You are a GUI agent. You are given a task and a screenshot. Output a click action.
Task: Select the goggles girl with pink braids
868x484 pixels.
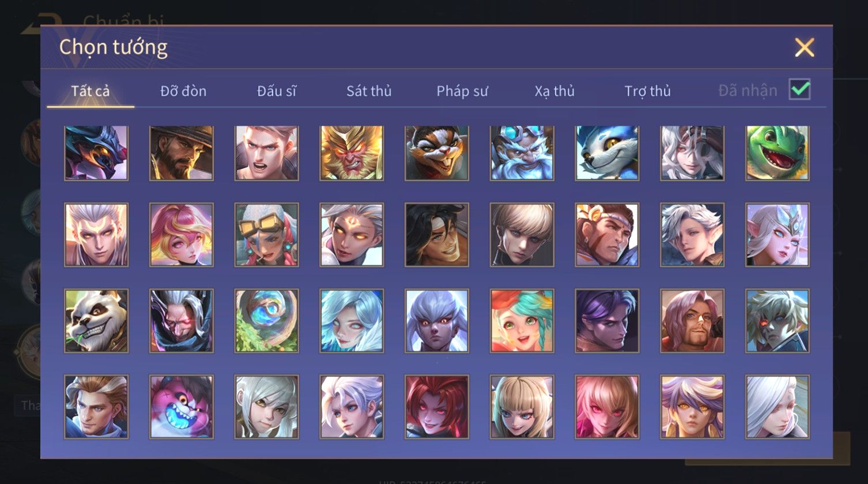[x=266, y=235]
